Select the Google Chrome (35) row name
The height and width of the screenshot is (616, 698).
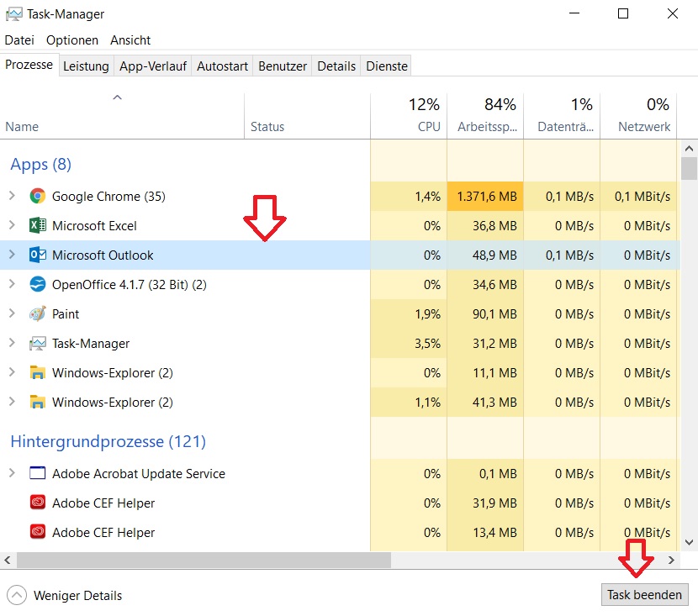pyautogui.click(x=108, y=196)
